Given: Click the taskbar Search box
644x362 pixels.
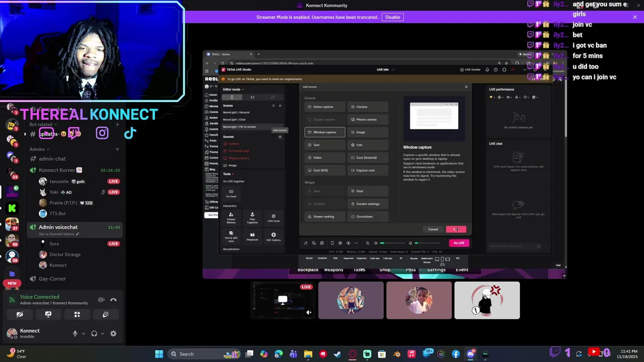Looking at the screenshot, I should coord(203,354).
